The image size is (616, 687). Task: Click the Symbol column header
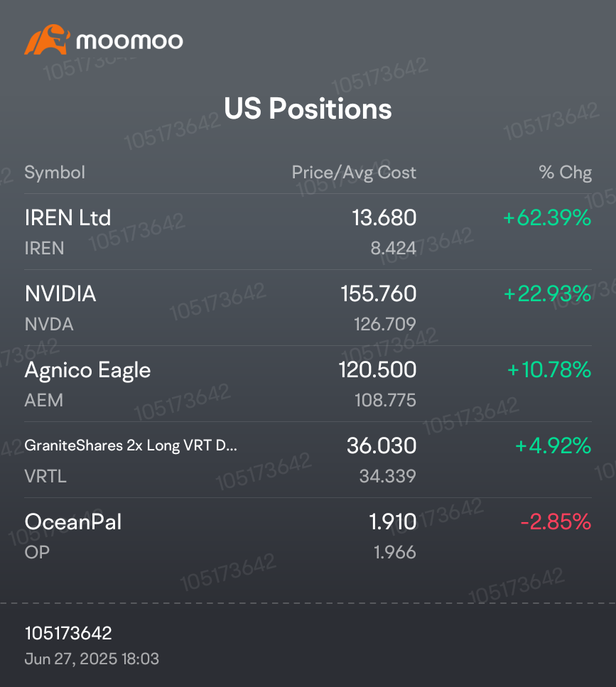[55, 172]
